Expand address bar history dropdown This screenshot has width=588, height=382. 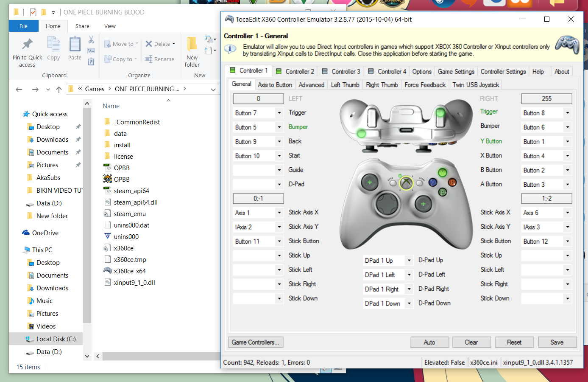click(213, 89)
